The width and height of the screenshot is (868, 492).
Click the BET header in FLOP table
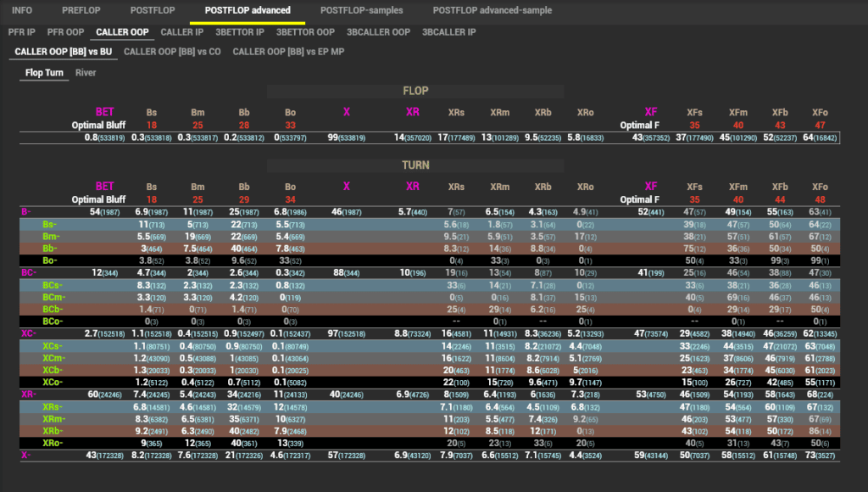(x=104, y=112)
